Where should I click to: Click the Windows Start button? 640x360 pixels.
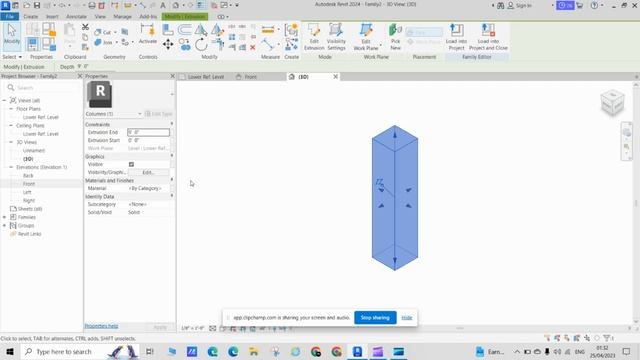(9, 351)
